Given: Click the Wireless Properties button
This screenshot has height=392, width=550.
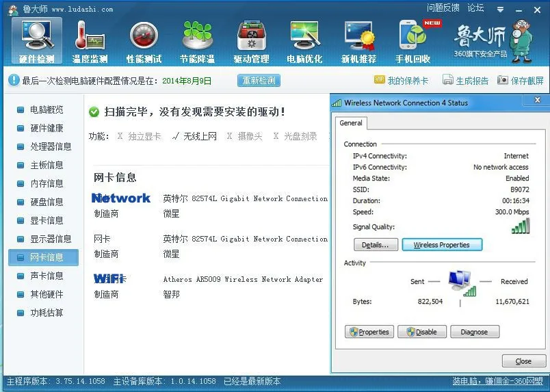Looking at the screenshot, I should click(x=442, y=245).
